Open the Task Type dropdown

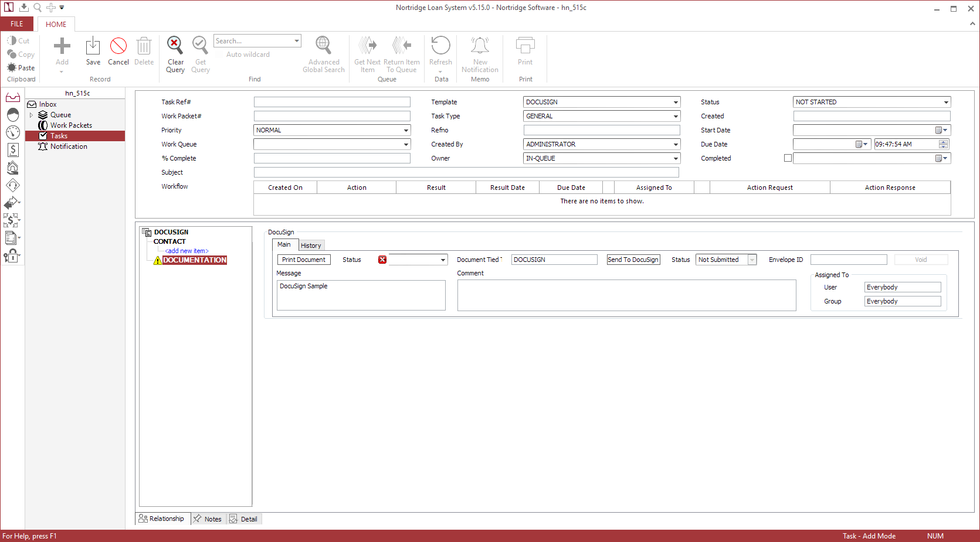tap(676, 116)
